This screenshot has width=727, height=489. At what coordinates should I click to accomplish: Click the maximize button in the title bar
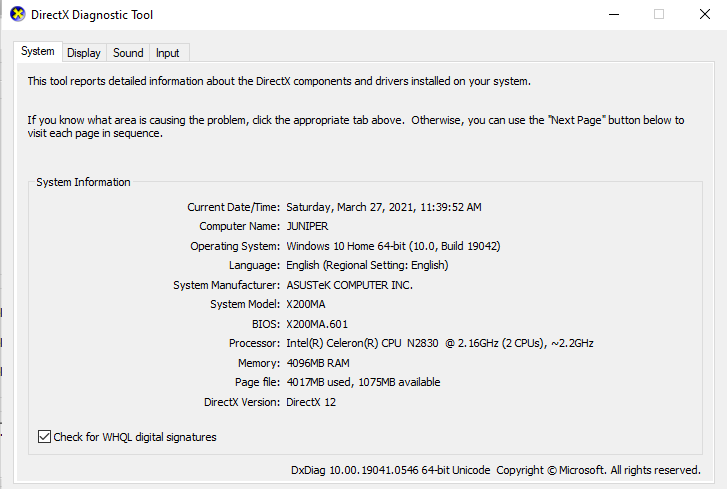(659, 15)
